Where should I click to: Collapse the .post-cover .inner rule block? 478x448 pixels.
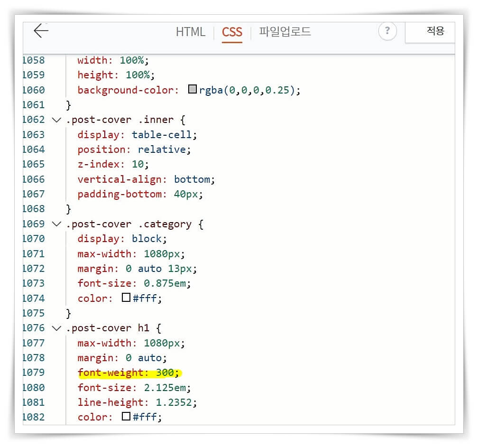(56, 120)
